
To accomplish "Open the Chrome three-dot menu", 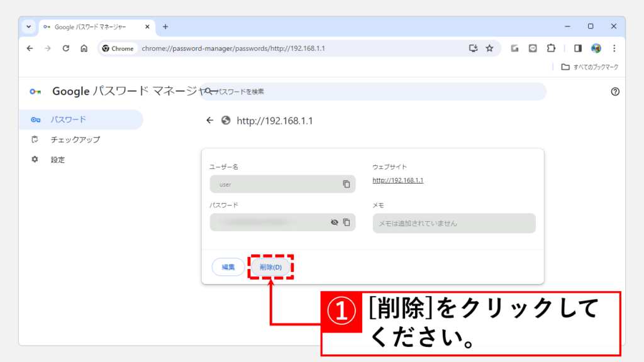I will tap(614, 48).
